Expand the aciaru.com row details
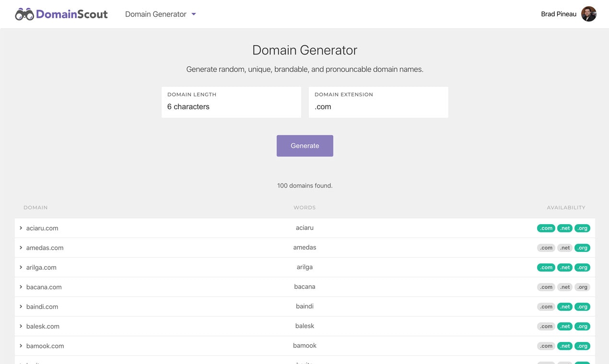609x364 pixels. pos(20,228)
